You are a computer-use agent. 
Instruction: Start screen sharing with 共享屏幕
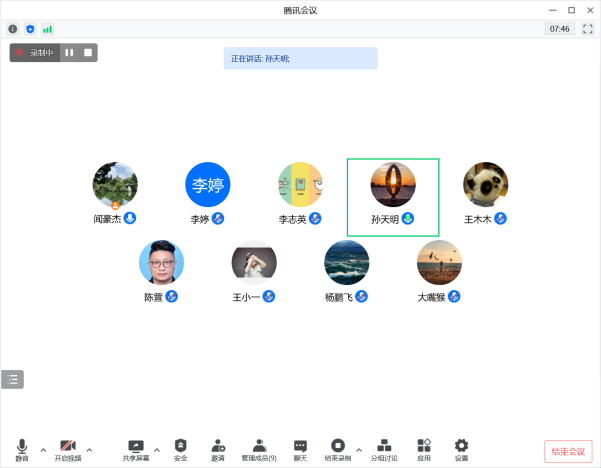coord(135,448)
